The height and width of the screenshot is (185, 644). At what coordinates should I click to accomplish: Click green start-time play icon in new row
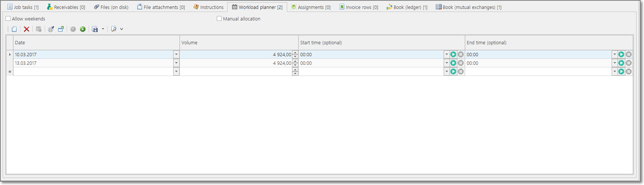pyautogui.click(x=453, y=71)
